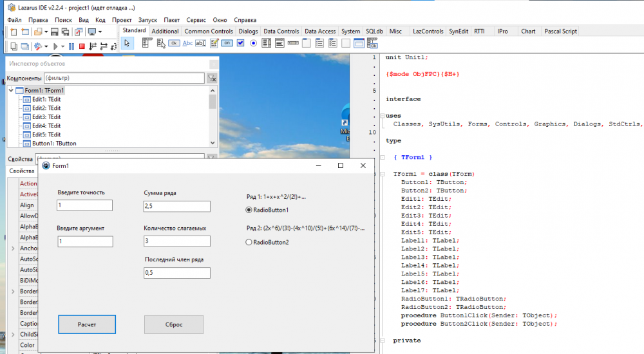Open the dropdown arrow beside Open folder icon

pos(46,32)
